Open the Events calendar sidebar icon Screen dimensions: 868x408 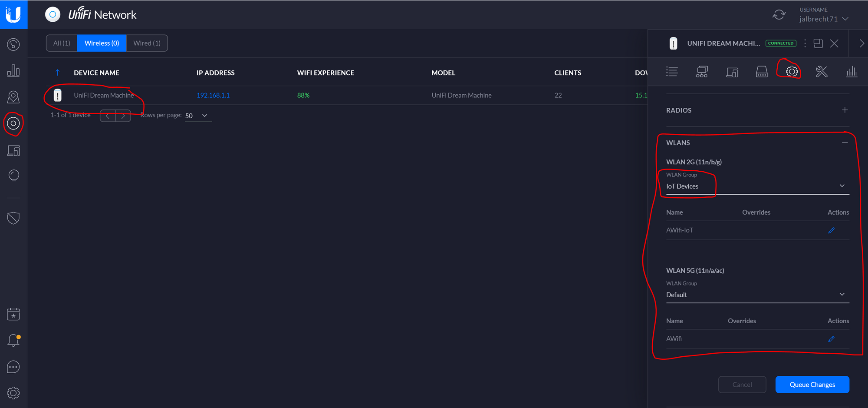(13, 314)
